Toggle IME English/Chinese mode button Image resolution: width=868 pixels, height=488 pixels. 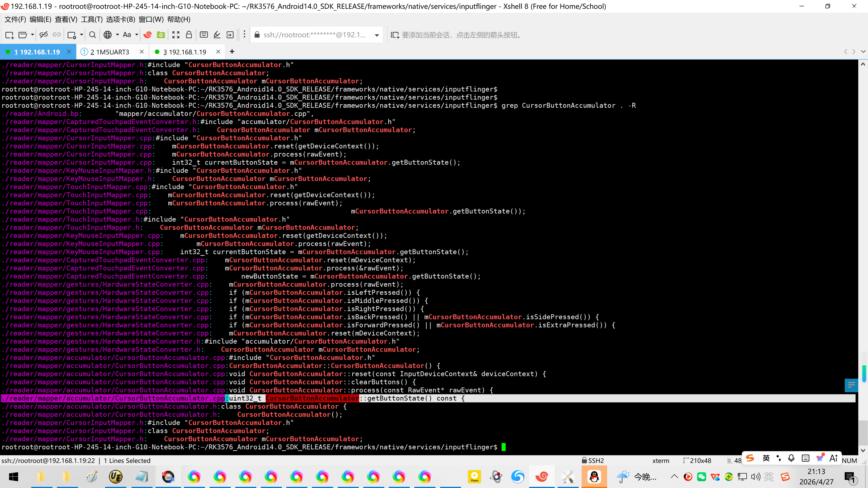click(766, 458)
